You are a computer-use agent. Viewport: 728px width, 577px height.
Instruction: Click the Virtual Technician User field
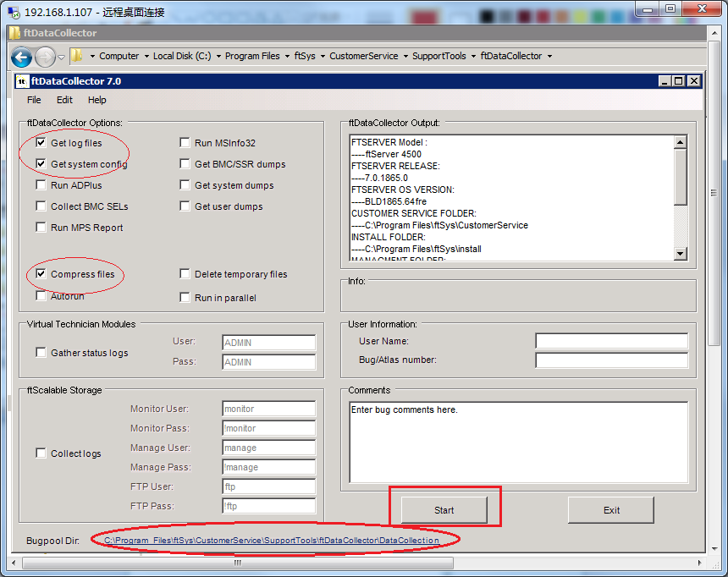[x=269, y=343]
